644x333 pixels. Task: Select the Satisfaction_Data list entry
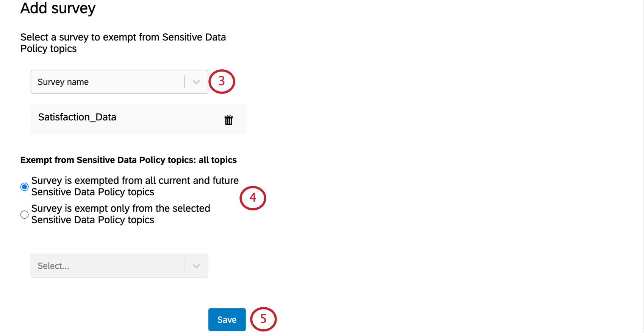click(x=77, y=117)
